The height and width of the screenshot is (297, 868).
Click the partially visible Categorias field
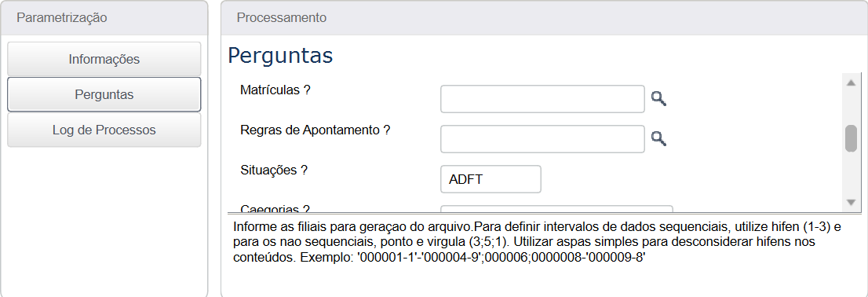tap(556, 208)
